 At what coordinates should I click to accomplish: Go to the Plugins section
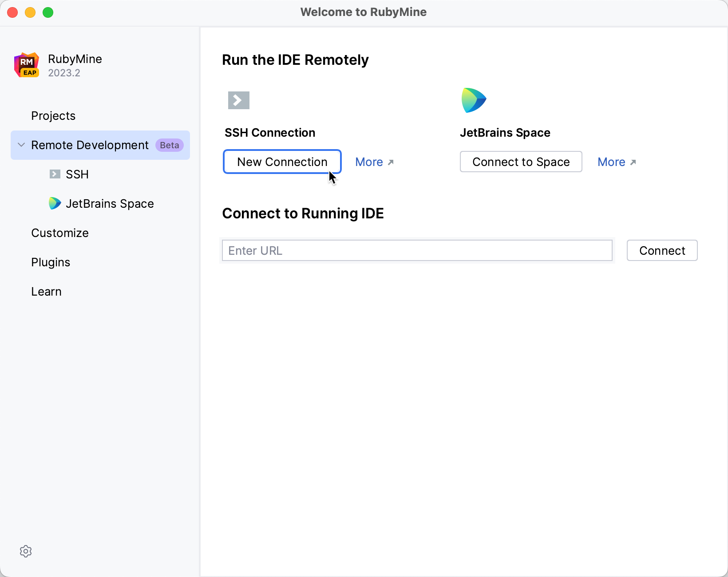click(51, 262)
